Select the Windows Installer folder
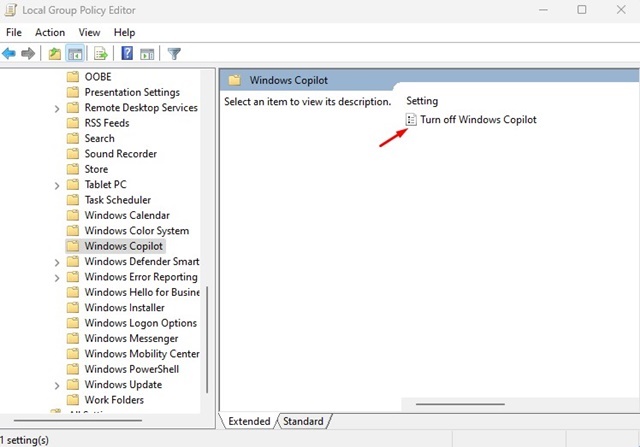This screenshot has width=640, height=447. [124, 307]
